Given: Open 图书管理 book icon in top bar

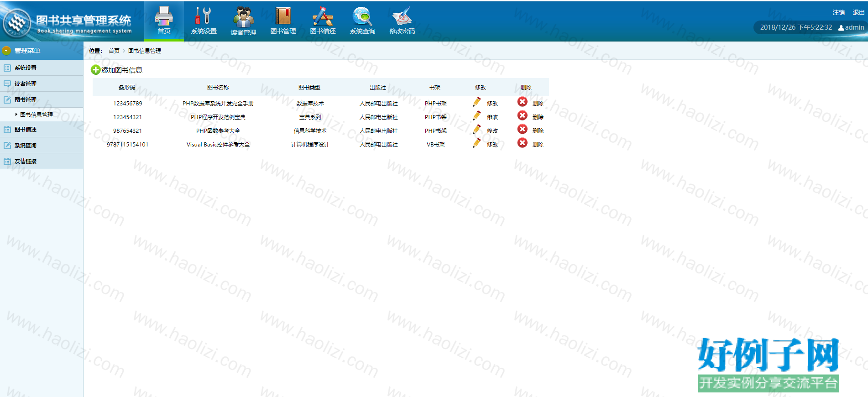Looking at the screenshot, I should tap(283, 16).
